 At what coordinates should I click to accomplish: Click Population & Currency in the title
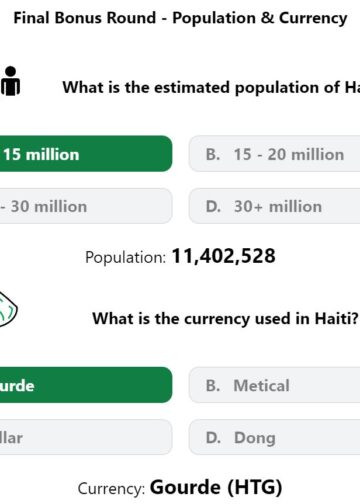coord(260,18)
